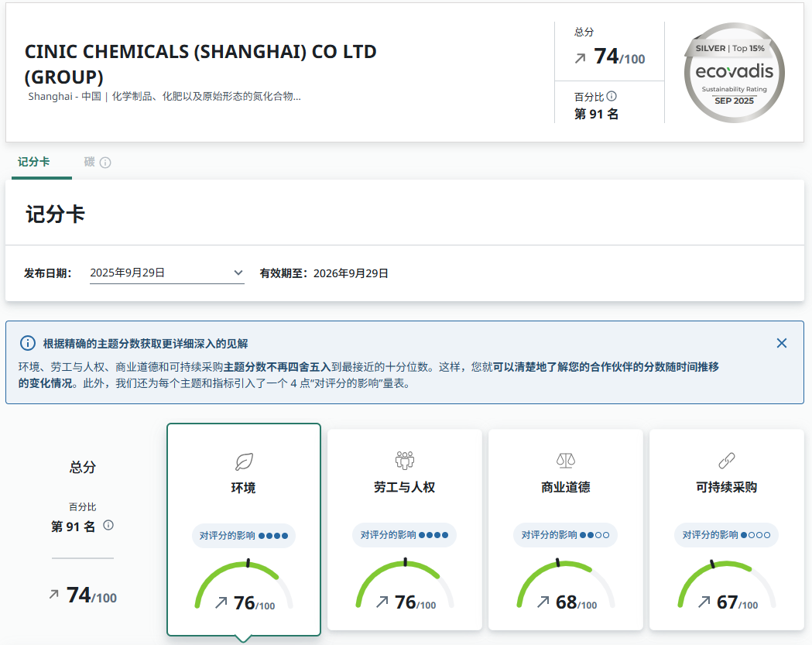This screenshot has width=812, height=645.
Task: Click the chevron arrow in the date selector
Action: coord(238,273)
